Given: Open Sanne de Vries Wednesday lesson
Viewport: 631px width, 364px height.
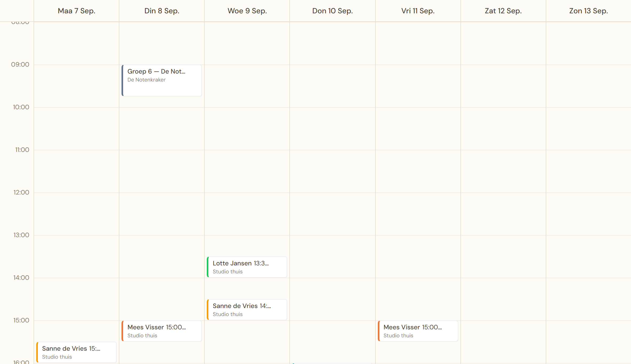Looking at the screenshot, I should 247,310.
